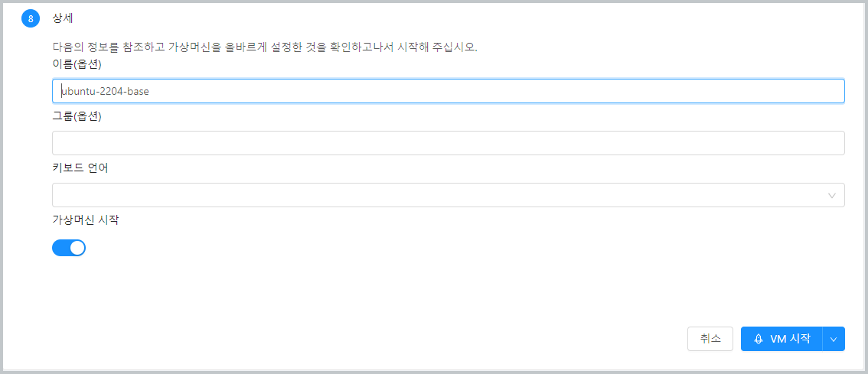868x374 pixels.
Task: Click the 그룹(옵션) label
Action: tap(77, 116)
